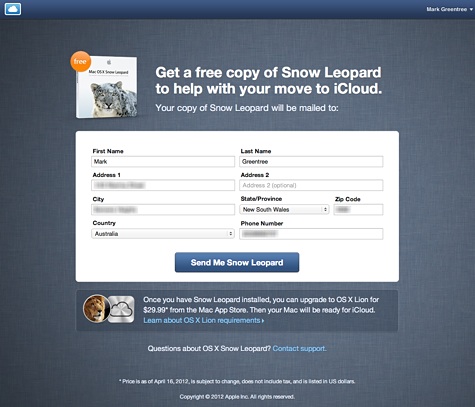Click the State/Province stepper arrows

tap(325, 210)
